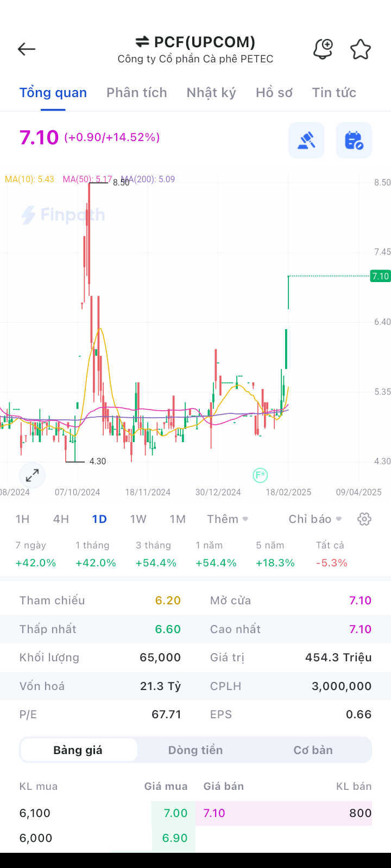Screen dimensions: 391x868
Task: Expand chart to fullscreen
Action: tap(32, 476)
